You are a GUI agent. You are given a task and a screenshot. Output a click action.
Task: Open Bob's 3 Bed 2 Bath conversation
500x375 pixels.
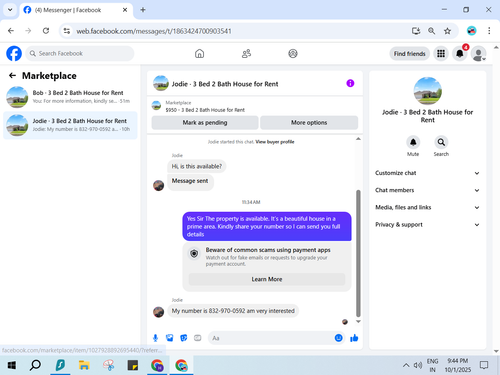70,97
